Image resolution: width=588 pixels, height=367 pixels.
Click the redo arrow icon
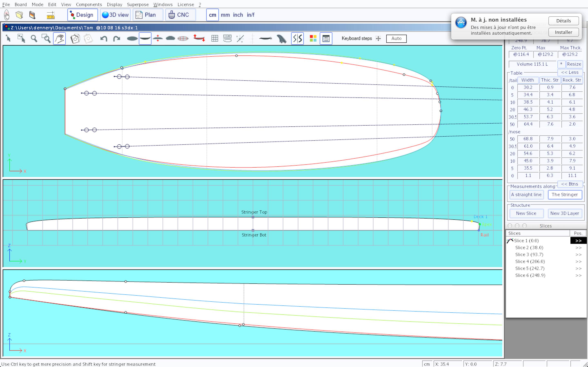coord(117,39)
